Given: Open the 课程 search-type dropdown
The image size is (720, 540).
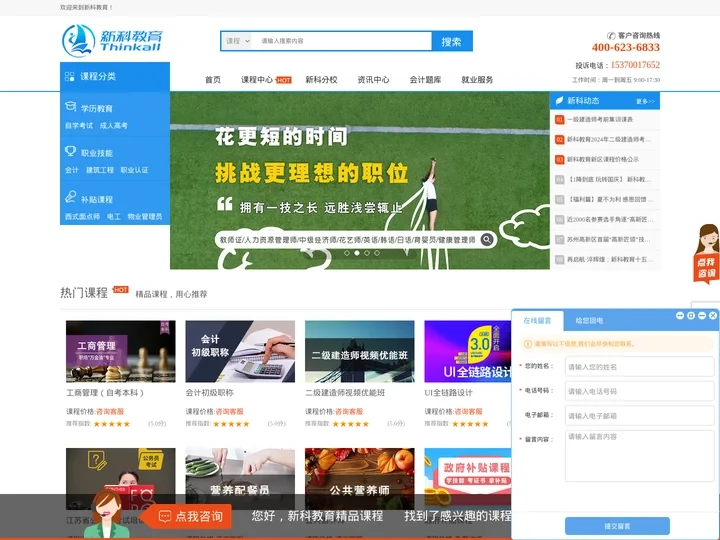Looking at the screenshot, I should click(x=238, y=41).
